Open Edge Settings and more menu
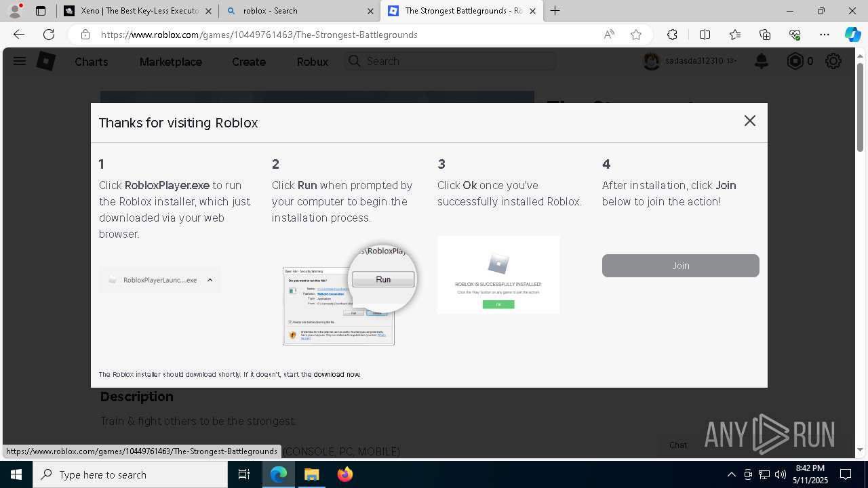 [x=825, y=35]
